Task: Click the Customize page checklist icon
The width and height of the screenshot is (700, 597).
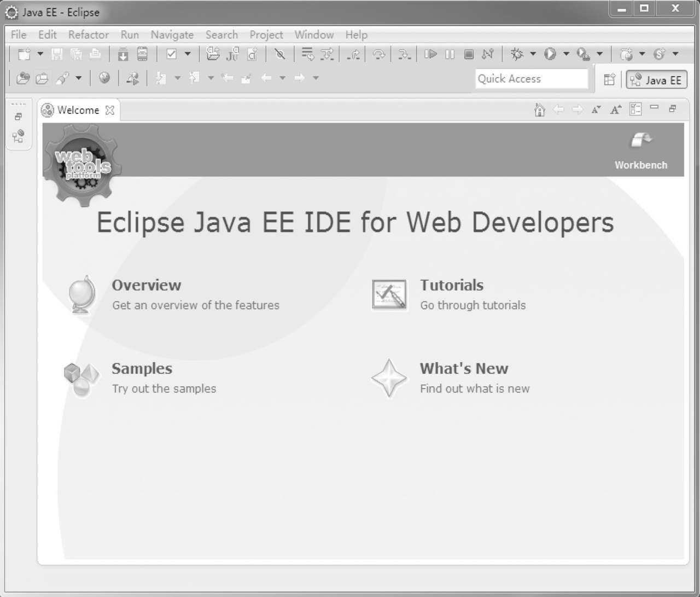Action: tap(635, 109)
